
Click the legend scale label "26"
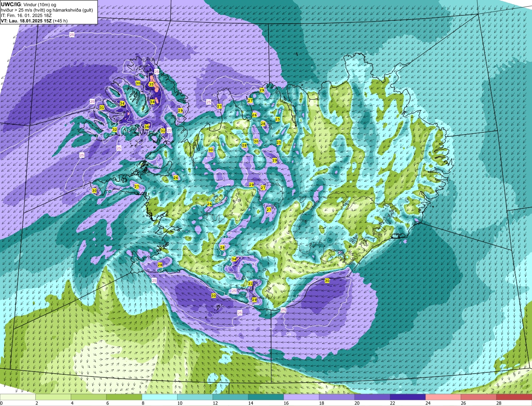[463, 403]
